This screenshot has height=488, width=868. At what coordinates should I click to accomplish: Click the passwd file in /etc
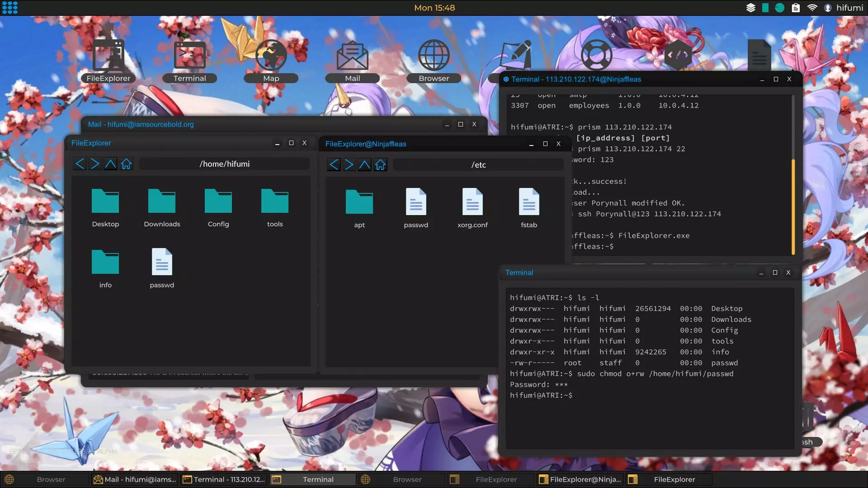(x=416, y=208)
